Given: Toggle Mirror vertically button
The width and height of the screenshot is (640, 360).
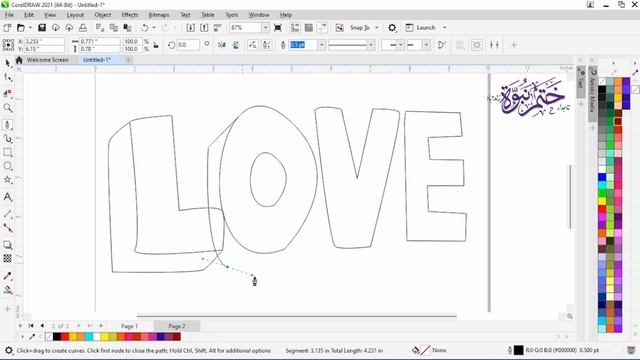Looking at the screenshot, I should tap(236, 45).
